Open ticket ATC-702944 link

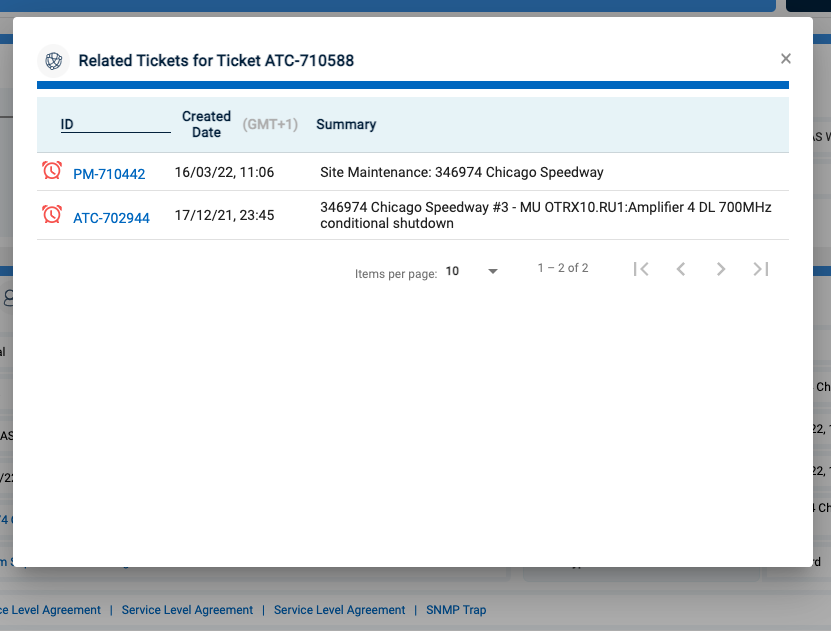coord(111,217)
